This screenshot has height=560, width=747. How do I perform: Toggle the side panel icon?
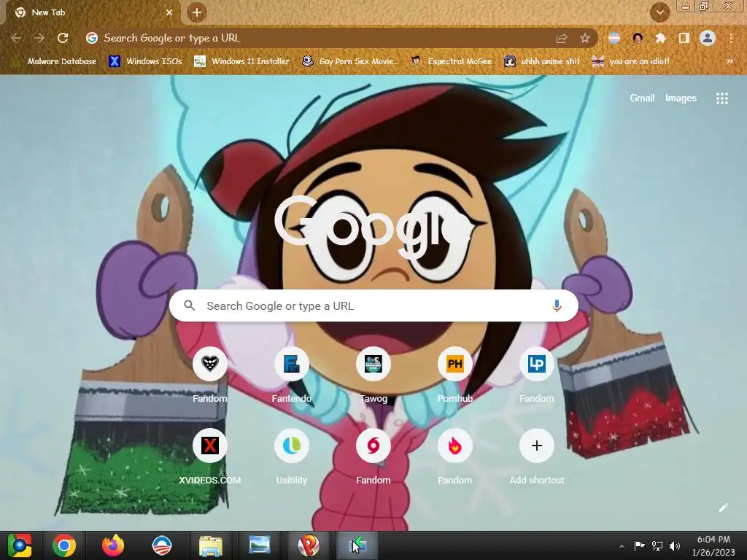tap(684, 38)
